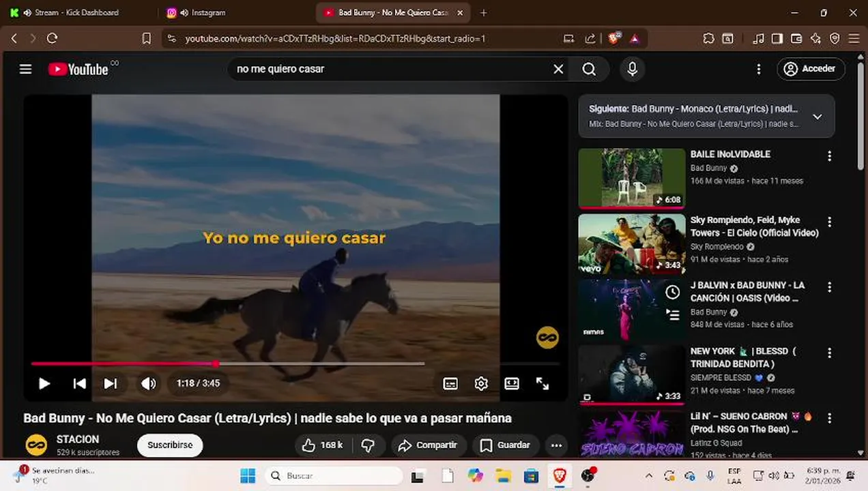868x491 pixels.
Task: Open options for El Cielo video
Action: 830,222
